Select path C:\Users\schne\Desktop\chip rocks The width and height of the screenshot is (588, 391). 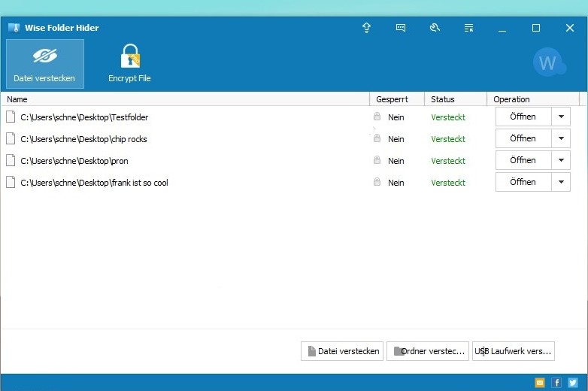click(x=83, y=139)
